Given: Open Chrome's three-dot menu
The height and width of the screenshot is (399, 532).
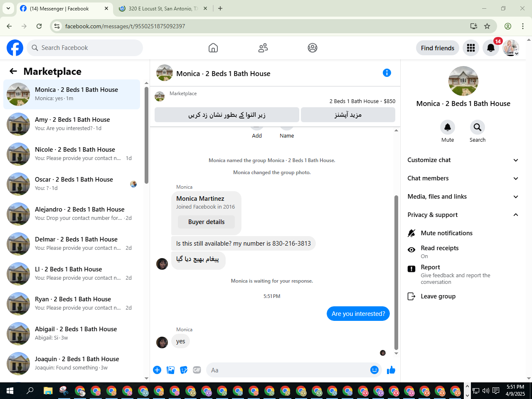Looking at the screenshot, I should pos(523,26).
